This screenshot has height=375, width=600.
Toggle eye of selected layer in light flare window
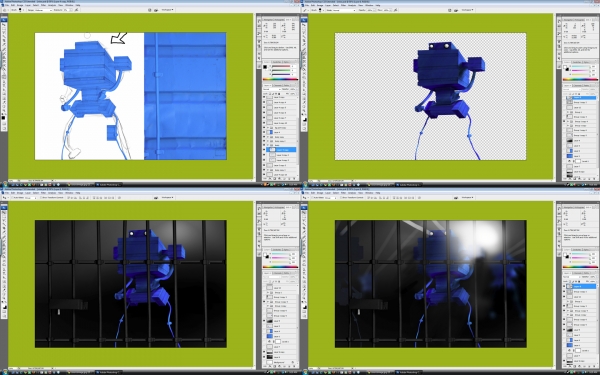tap(564, 287)
